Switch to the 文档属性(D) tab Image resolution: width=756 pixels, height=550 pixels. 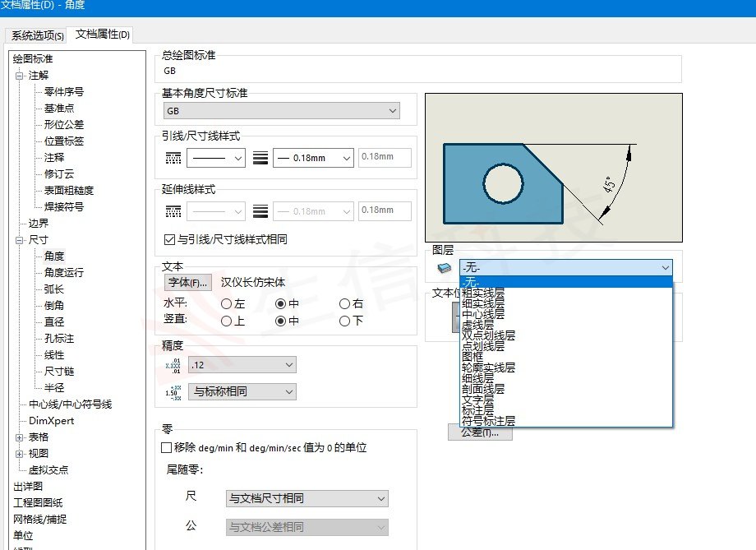pyautogui.click(x=102, y=35)
